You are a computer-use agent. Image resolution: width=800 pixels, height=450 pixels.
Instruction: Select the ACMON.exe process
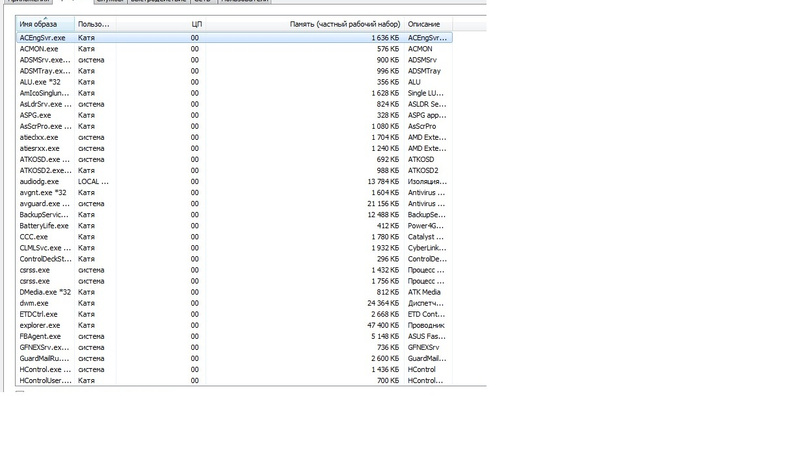[x=234, y=49]
